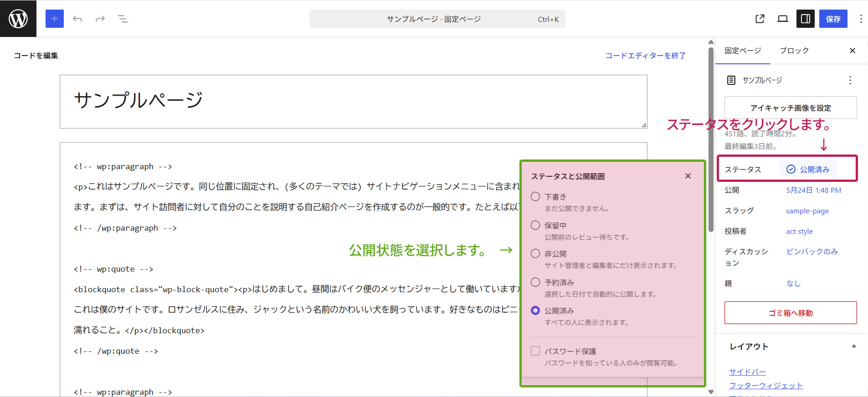This screenshot has height=397, width=868.
Task: Click the <!-- wp:quote --> code line
Action: click(113, 269)
